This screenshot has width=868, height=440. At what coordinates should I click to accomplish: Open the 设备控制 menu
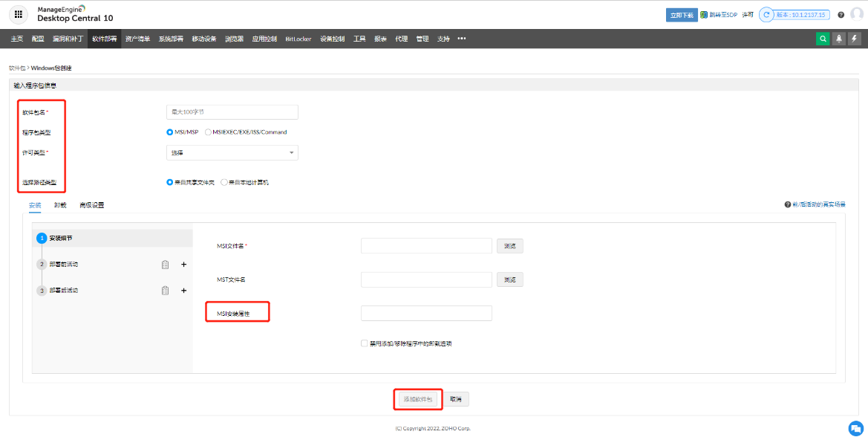(x=332, y=39)
